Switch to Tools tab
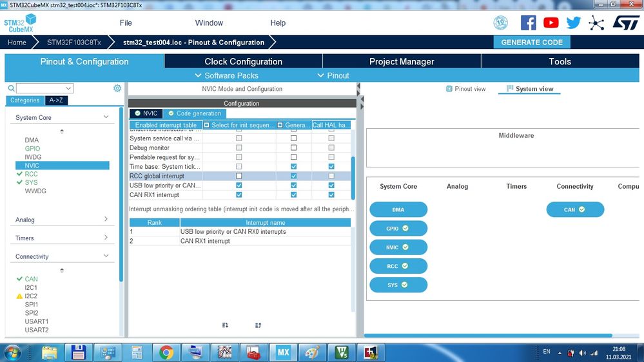 [560, 62]
